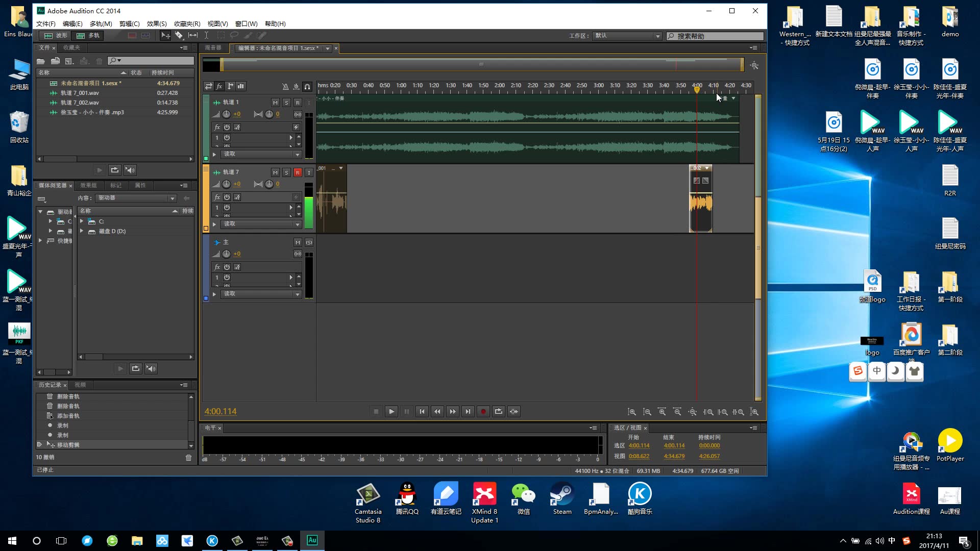Expand C: drive in media browser
The height and width of the screenshot is (551, 980).
point(82,221)
